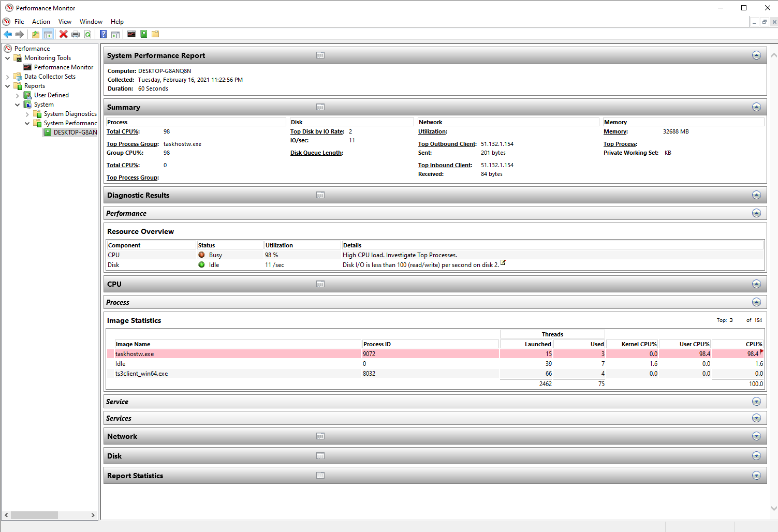Click the Back arrow in the toolbar
The image size is (778, 532).
(x=8, y=34)
